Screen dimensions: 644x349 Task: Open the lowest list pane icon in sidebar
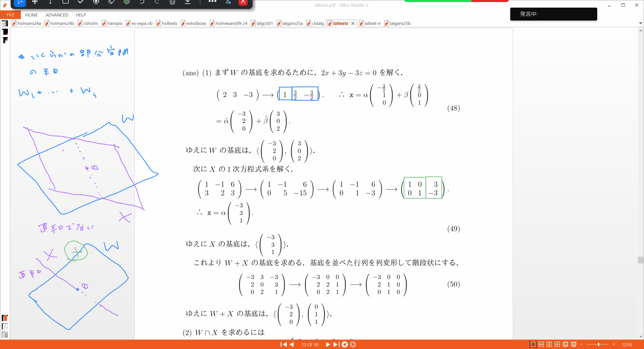point(5,335)
